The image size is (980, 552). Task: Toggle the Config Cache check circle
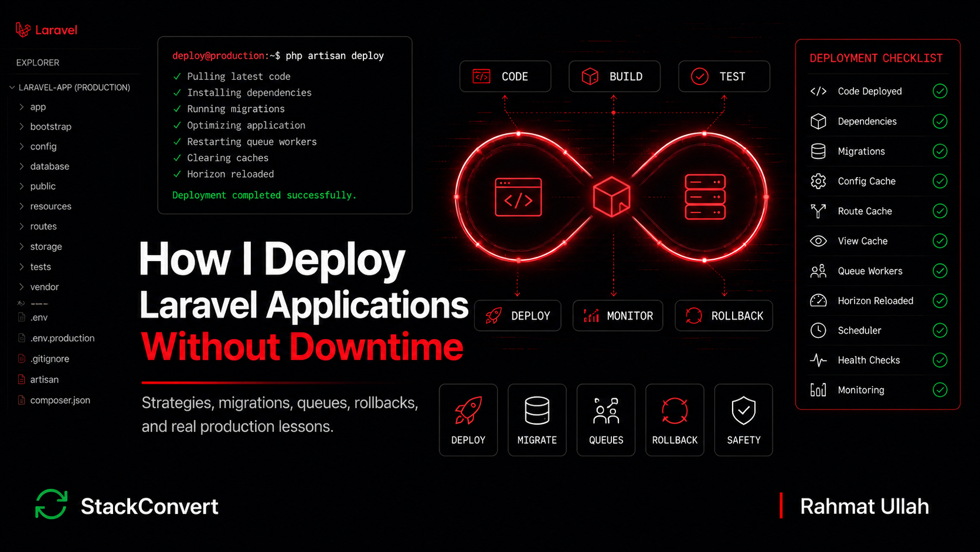point(940,181)
